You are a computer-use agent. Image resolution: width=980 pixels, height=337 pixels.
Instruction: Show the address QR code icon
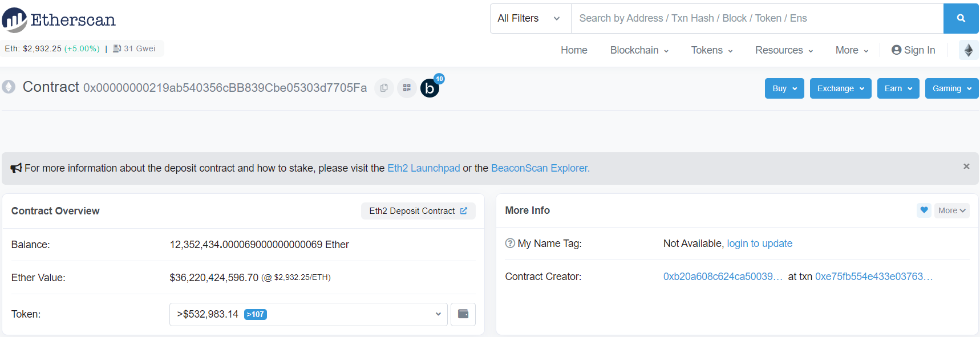coord(407,88)
